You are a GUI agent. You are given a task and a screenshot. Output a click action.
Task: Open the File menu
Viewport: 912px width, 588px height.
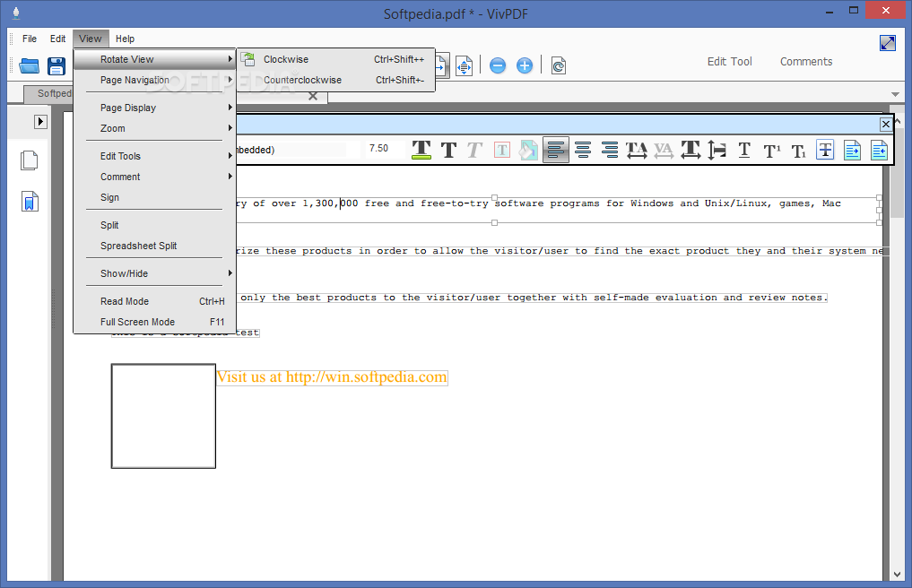(x=29, y=39)
